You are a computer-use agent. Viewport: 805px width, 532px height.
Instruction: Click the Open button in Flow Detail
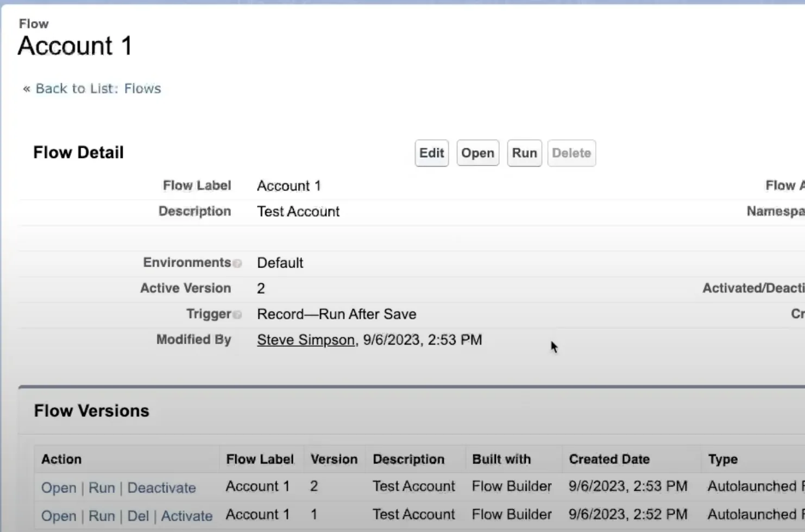click(478, 153)
